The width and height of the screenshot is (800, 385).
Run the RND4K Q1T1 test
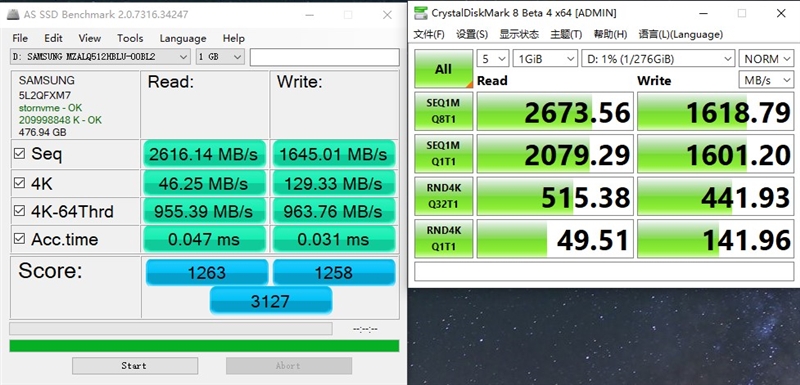pyautogui.click(x=443, y=238)
